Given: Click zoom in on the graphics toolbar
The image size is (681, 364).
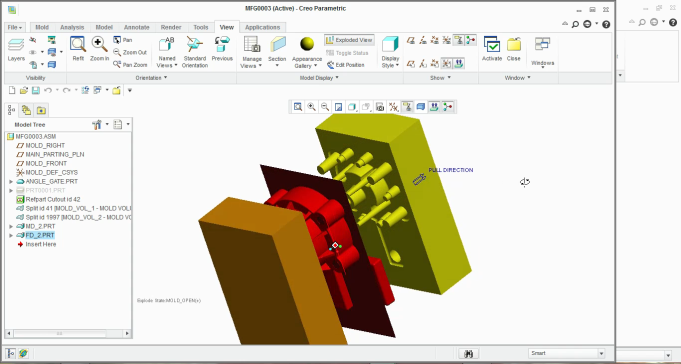Looking at the screenshot, I should pos(311,107).
